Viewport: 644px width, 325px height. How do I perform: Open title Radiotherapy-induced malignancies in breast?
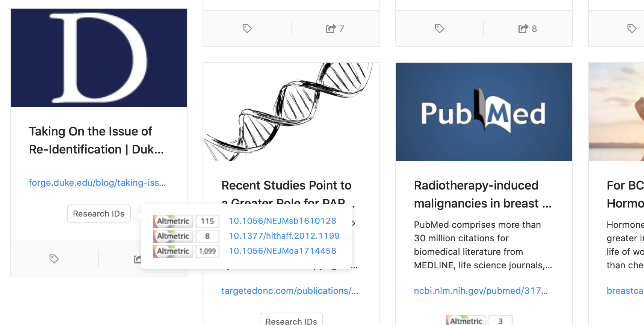click(483, 194)
